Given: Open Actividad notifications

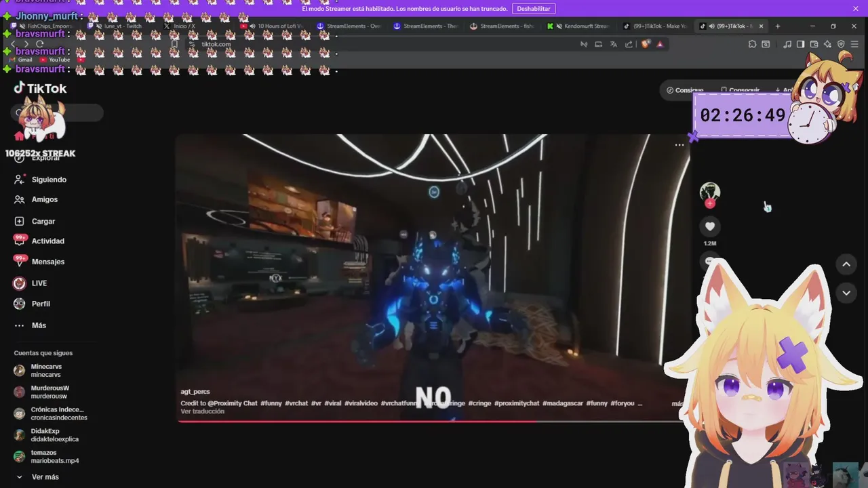Looking at the screenshot, I should (x=39, y=241).
